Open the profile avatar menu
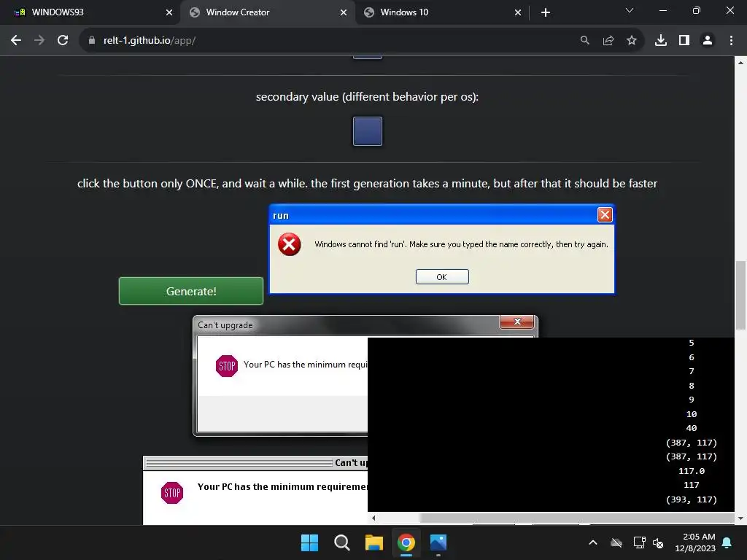The width and height of the screenshot is (747, 560). tap(708, 41)
